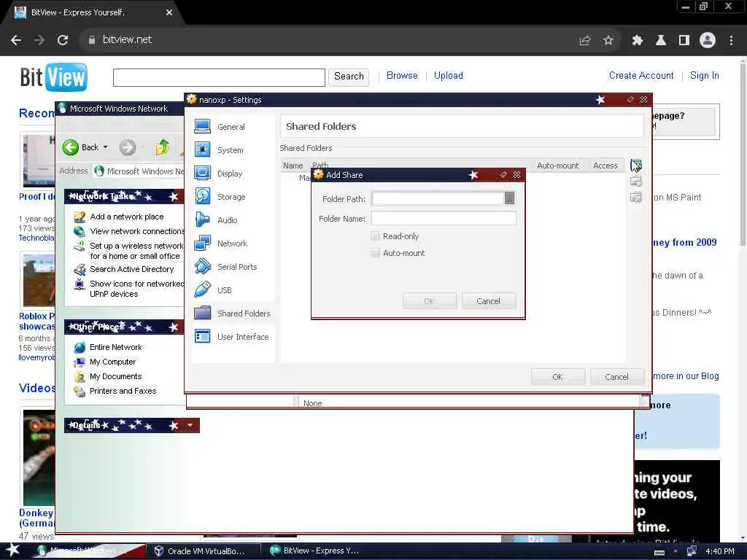Click the edit shared folder icon
The height and width of the screenshot is (560, 747).
pos(636,182)
